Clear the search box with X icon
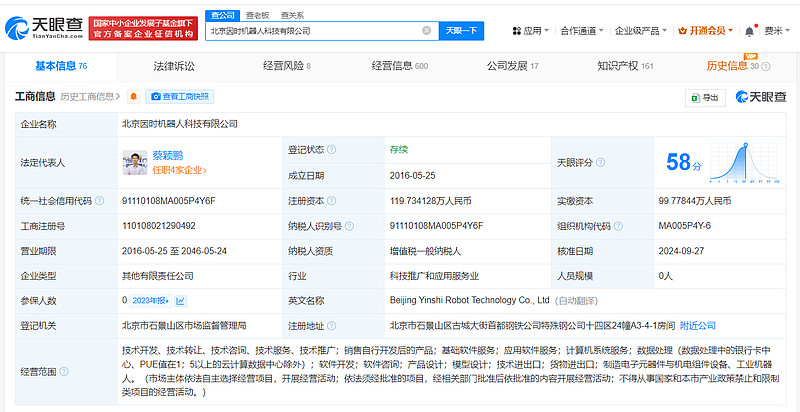 coord(427,31)
